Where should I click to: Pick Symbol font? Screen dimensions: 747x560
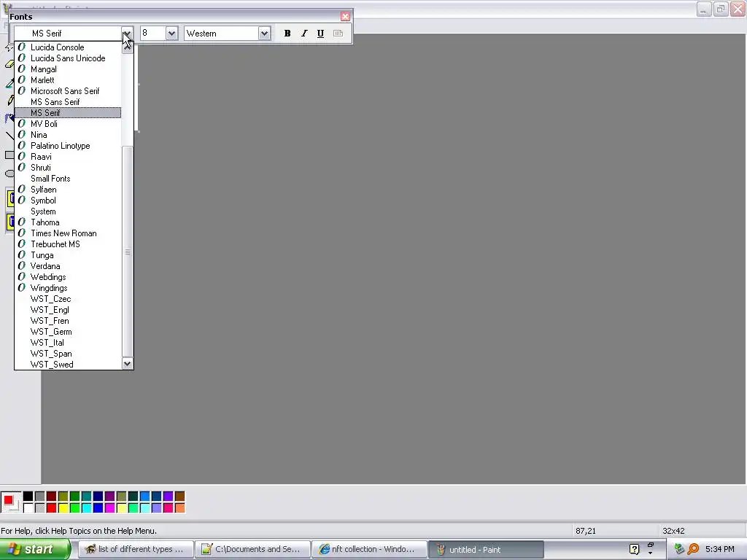tap(68, 201)
